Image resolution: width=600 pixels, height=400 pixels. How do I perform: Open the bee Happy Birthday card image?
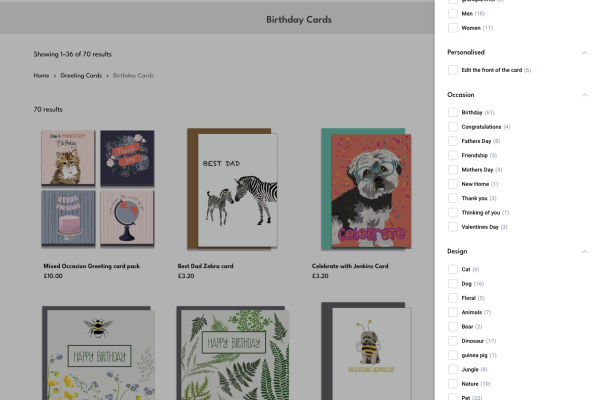coord(98,355)
